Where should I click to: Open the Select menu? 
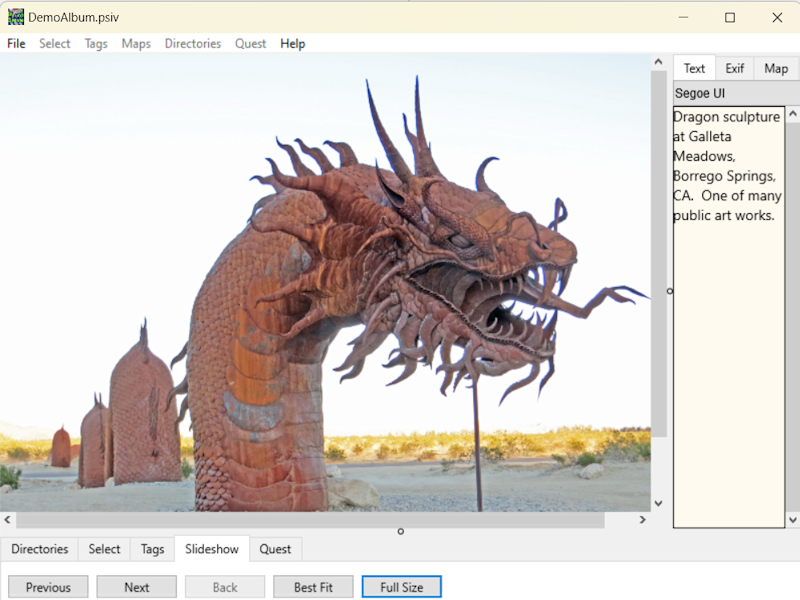pos(55,43)
